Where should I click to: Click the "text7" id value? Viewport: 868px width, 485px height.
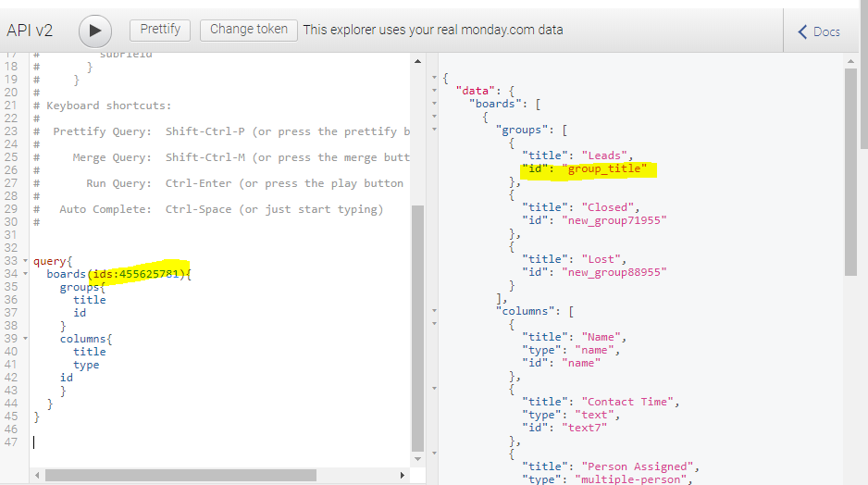584,428
